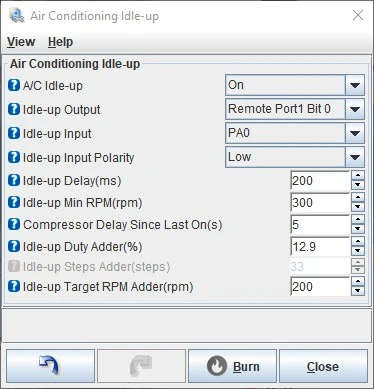Image resolution: width=374 pixels, height=389 pixels.
Task: Show help for Compressor Delay Since Last On
Action: [14, 224]
